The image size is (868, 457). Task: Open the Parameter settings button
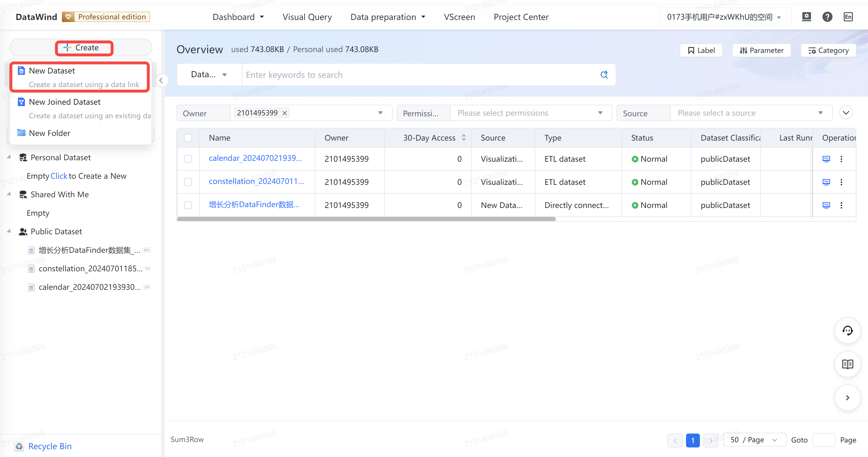(x=761, y=50)
